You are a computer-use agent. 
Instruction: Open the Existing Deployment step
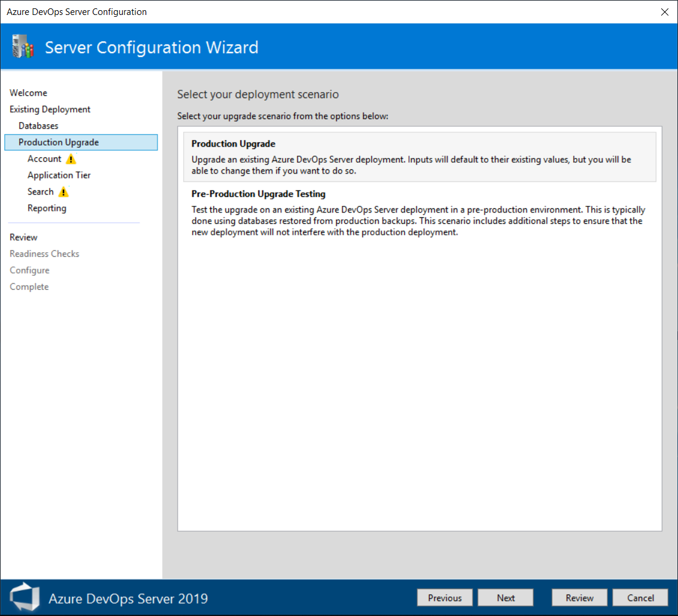[50, 110]
